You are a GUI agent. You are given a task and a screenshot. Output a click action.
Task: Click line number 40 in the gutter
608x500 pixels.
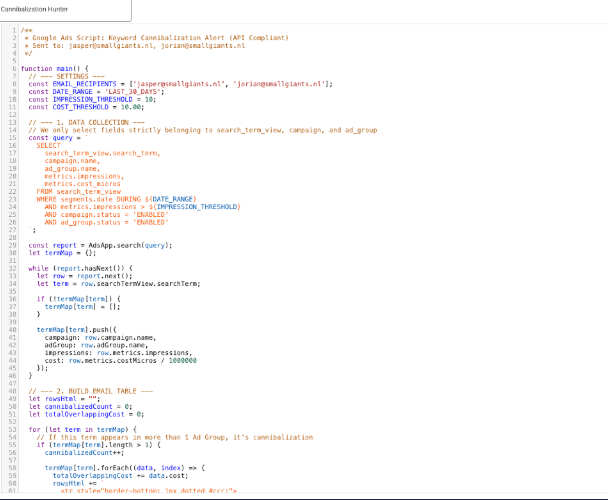click(13, 329)
